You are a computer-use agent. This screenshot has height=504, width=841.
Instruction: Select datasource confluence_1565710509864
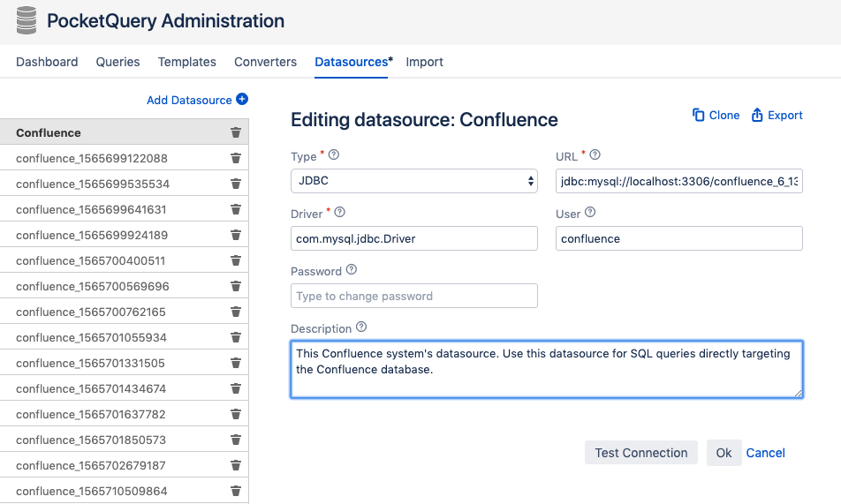(124, 491)
